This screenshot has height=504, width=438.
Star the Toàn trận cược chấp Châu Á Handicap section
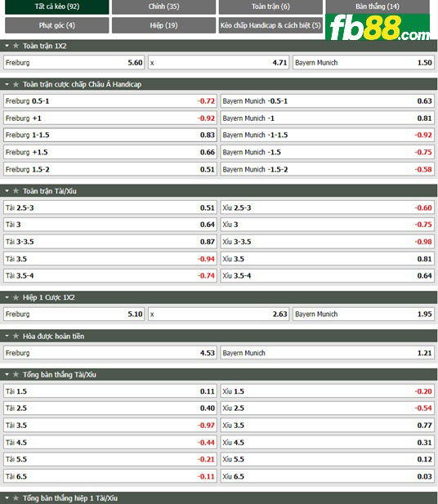16,84
